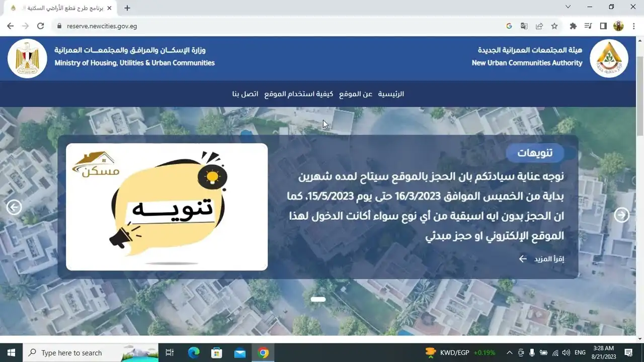The width and height of the screenshot is (644, 362).
Task: View site info via the padlock icon
Action: tap(59, 26)
